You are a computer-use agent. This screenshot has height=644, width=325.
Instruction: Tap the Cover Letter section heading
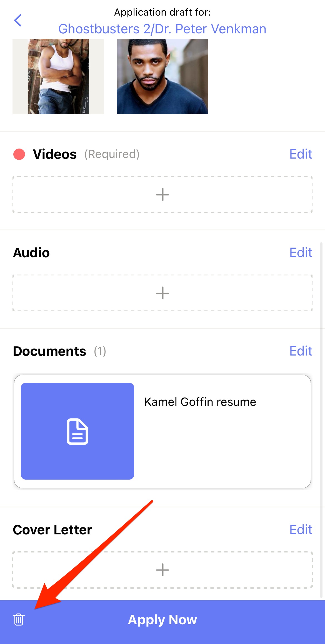(52, 530)
